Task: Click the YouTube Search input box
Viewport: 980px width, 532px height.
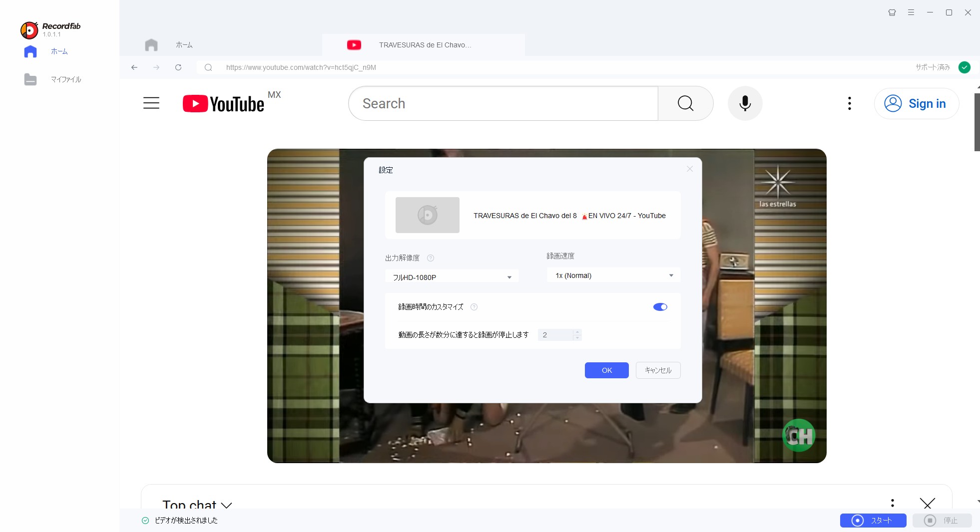Action: pos(503,103)
